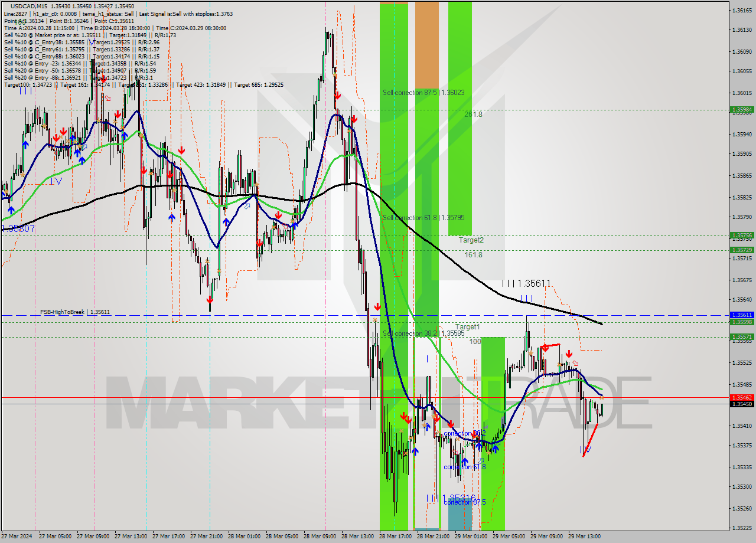
Task: Select the 'FSB-HighToBreak | 1.35611' line label
Action: [75, 312]
